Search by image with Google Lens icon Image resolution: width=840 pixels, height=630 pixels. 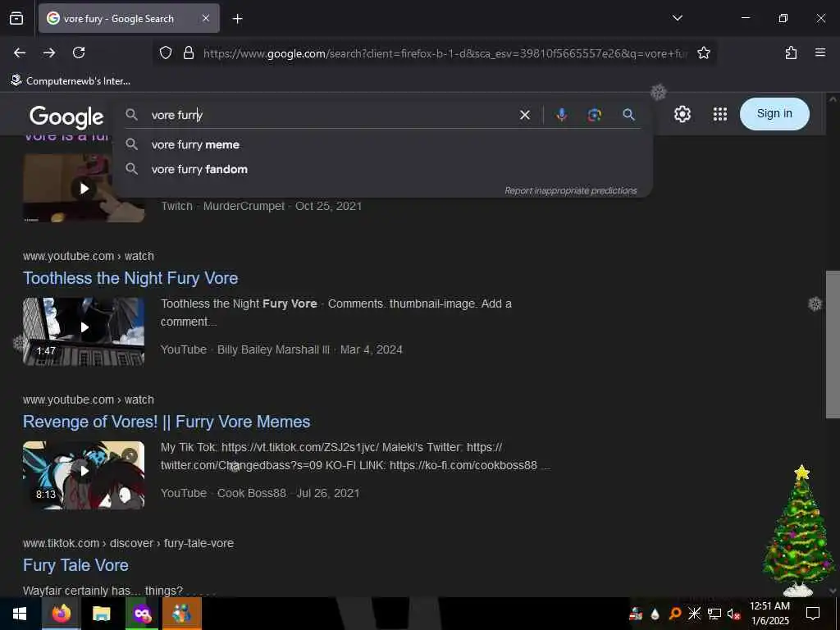[594, 115]
